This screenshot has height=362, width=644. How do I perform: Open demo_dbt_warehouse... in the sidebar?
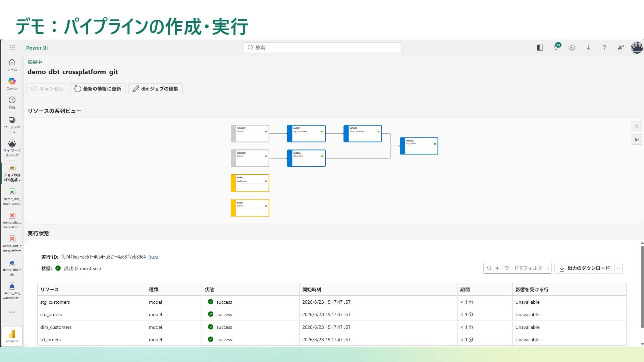[12, 291]
